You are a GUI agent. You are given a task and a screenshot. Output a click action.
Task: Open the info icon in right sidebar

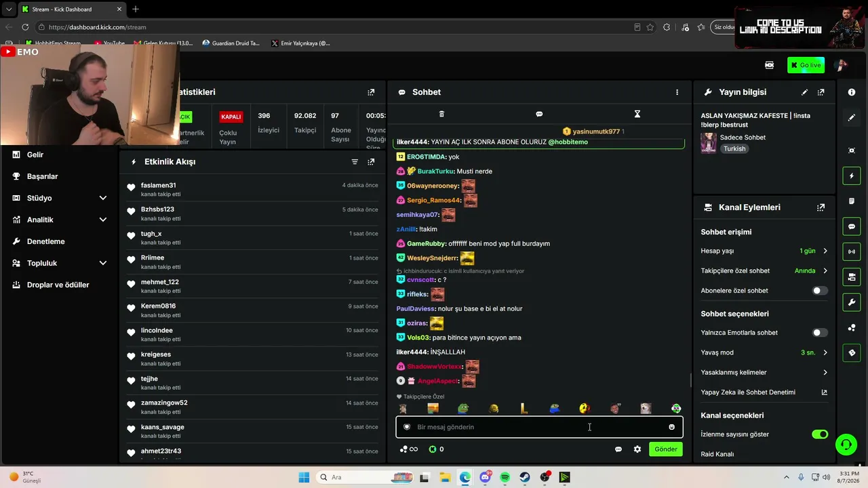852,92
